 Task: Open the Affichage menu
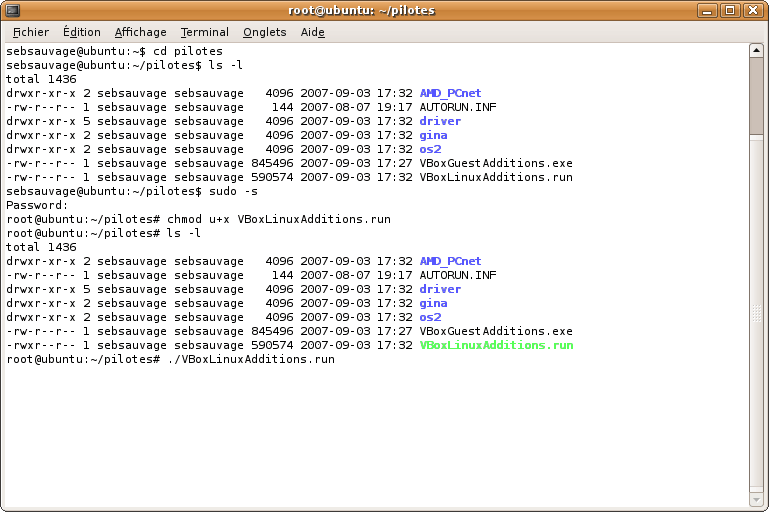(x=141, y=32)
